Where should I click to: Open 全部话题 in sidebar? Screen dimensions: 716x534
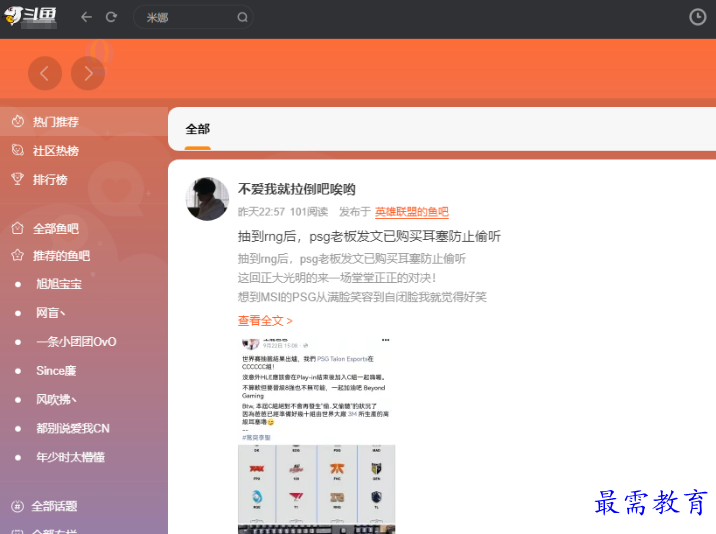54,506
